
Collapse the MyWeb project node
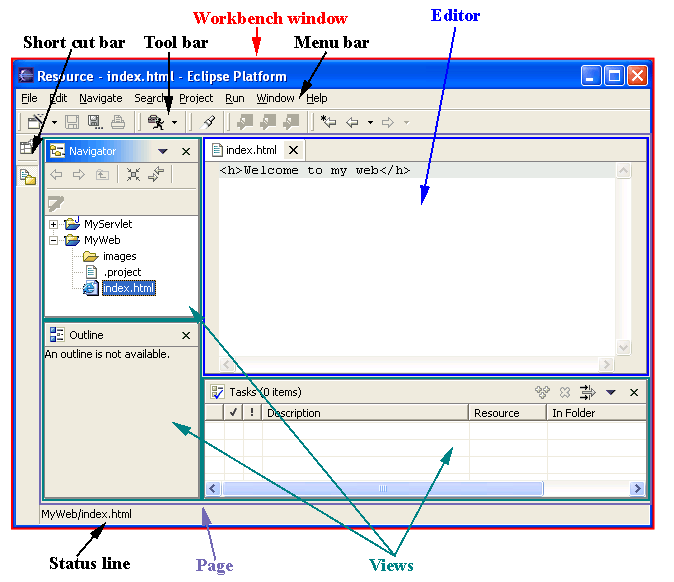tap(54, 240)
